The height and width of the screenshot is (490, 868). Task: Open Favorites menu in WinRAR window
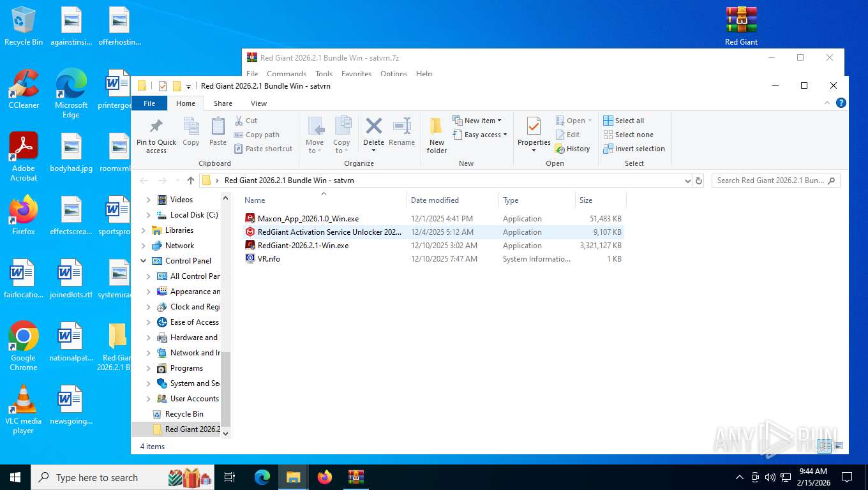pos(356,73)
